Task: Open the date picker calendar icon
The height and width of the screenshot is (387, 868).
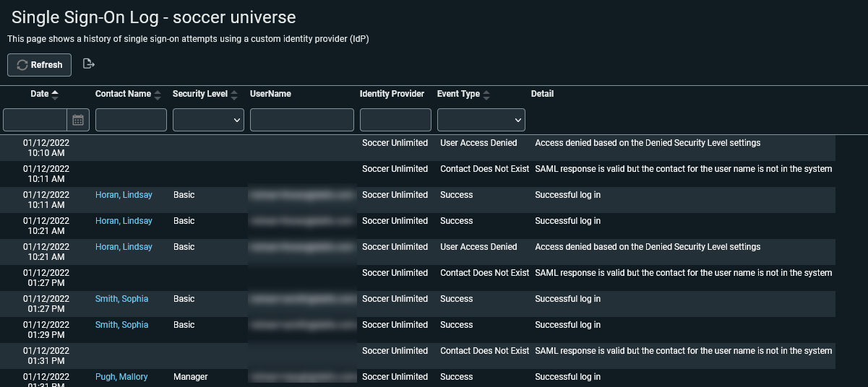Action: 78,120
